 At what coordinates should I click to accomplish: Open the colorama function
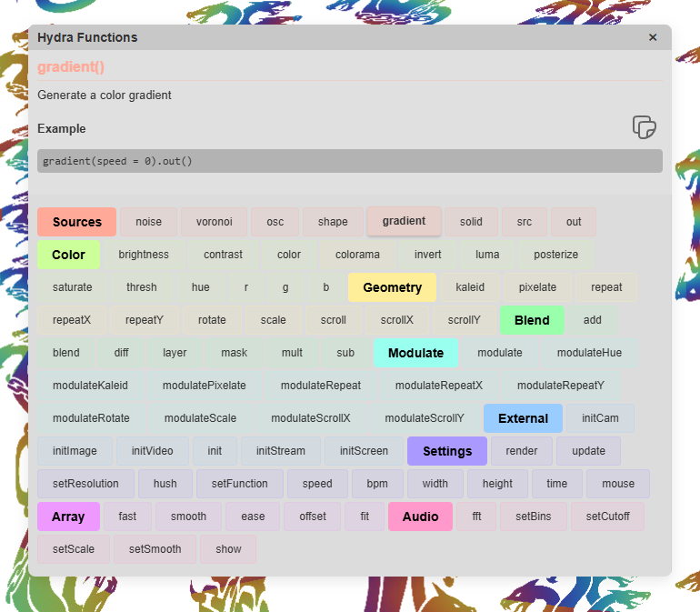(357, 255)
